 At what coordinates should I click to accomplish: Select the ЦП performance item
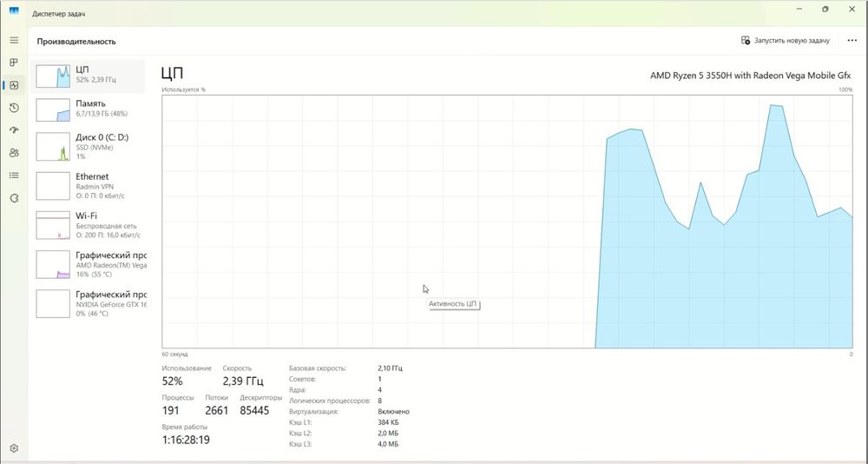click(89, 76)
